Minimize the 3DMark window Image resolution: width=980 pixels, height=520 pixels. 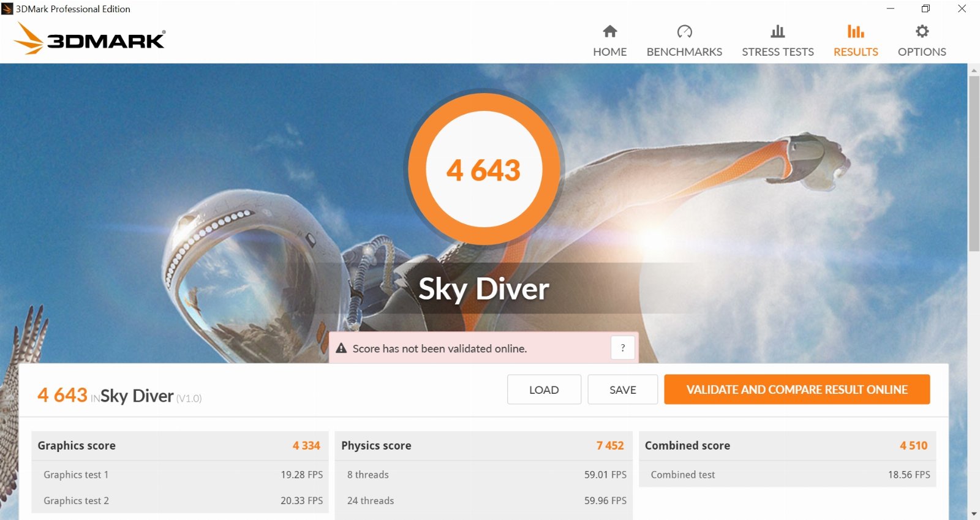coord(891,9)
